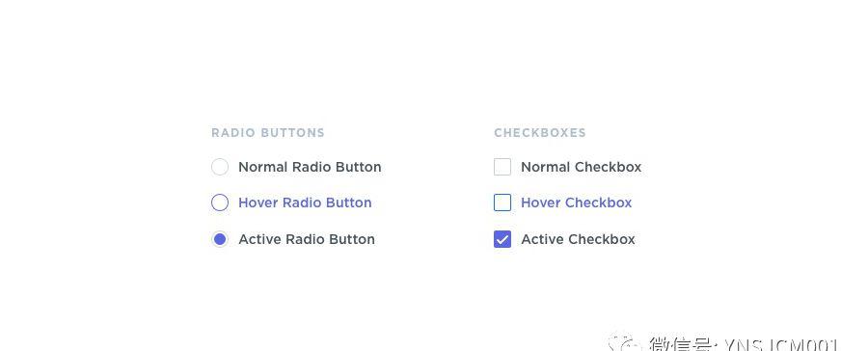Click the purple "Hover Radio Button" label

[305, 202]
